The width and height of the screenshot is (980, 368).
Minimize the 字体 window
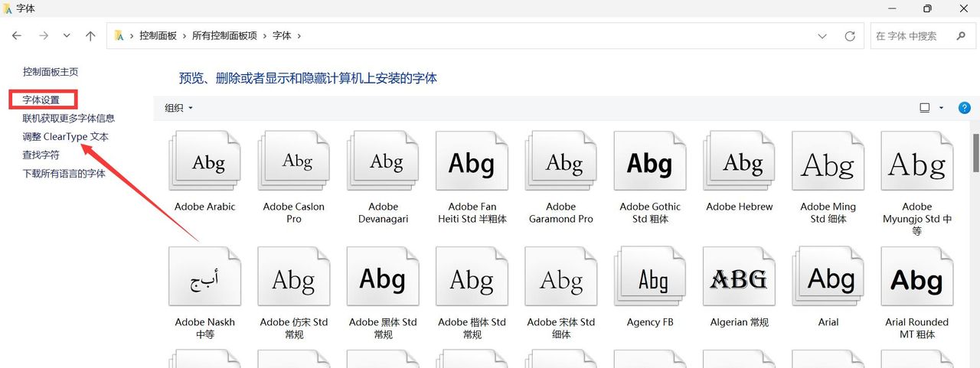click(x=890, y=8)
